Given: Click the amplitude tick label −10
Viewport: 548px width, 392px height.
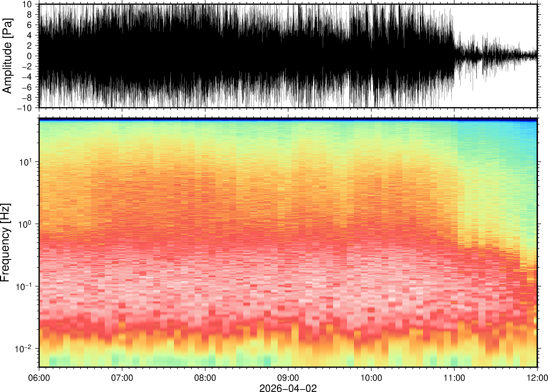Looking at the screenshot, I should point(25,108).
